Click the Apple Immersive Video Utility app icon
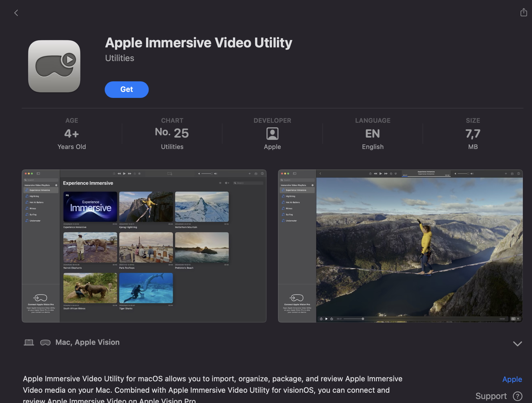The height and width of the screenshot is (403, 532). 54,66
